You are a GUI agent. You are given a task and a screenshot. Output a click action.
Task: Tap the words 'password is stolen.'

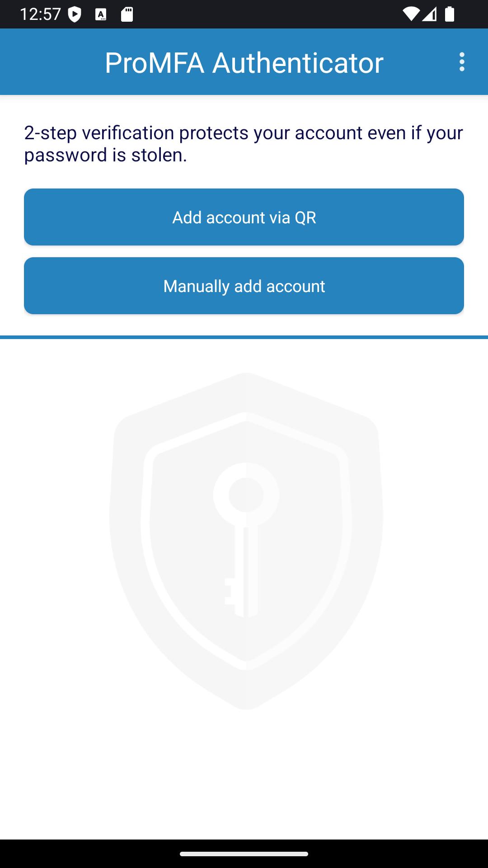click(105, 155)
